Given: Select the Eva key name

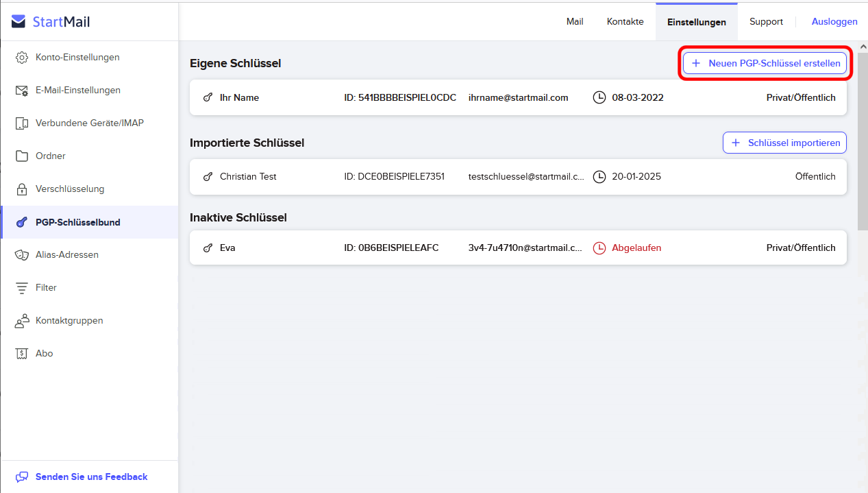Looking at the screenshot, I should tap(227, 248).
